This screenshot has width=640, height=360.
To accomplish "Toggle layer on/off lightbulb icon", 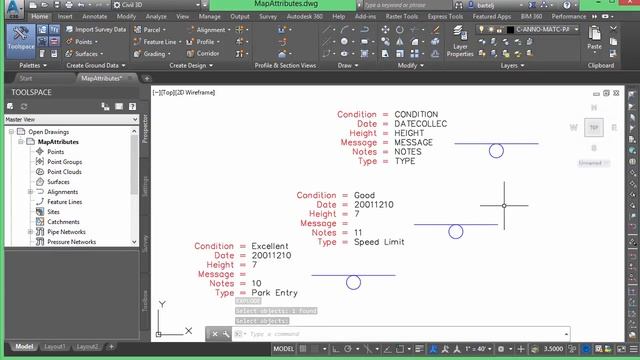I will (482, 29).
